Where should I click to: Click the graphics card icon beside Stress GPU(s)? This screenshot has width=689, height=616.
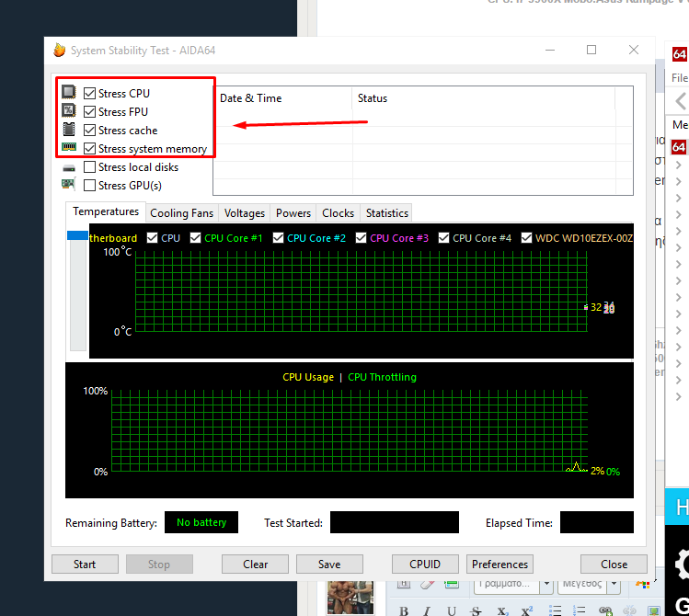69,184
